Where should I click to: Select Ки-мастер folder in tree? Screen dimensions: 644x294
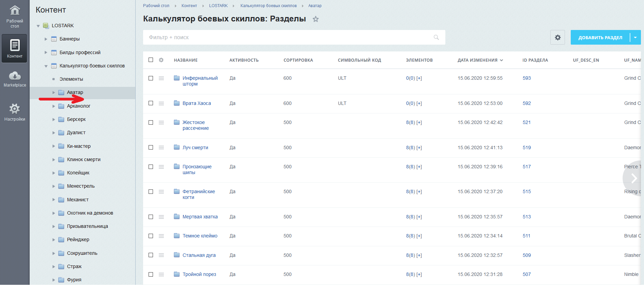(x=79, y=146)
